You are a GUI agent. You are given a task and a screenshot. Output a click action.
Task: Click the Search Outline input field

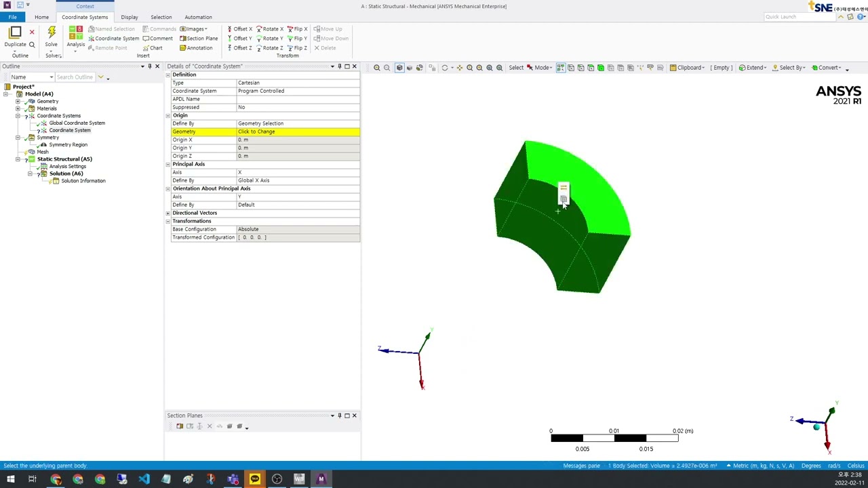click(75, 77)
